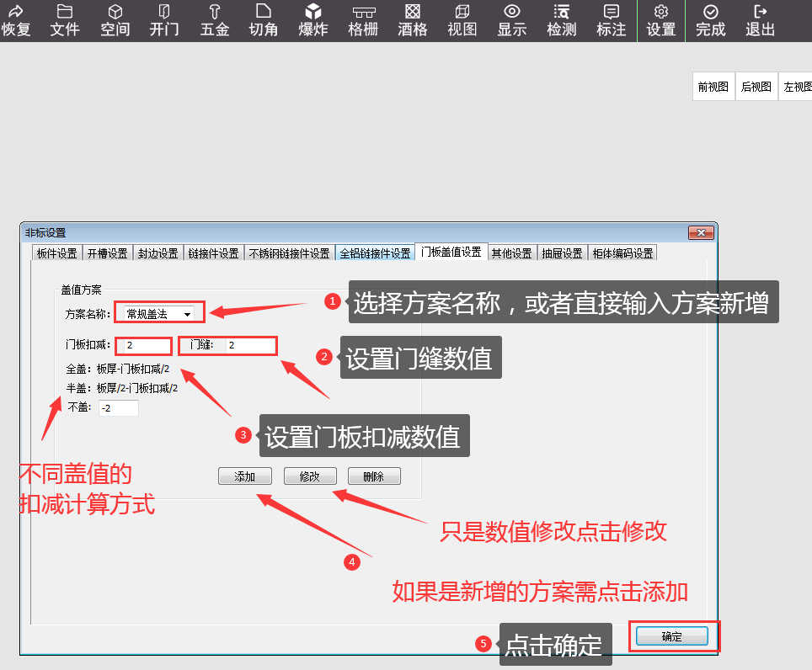Viewport: 812px width, 670px height.
Task: Switch to the 前视图 (front view) button
Action: tap(713, 87)
